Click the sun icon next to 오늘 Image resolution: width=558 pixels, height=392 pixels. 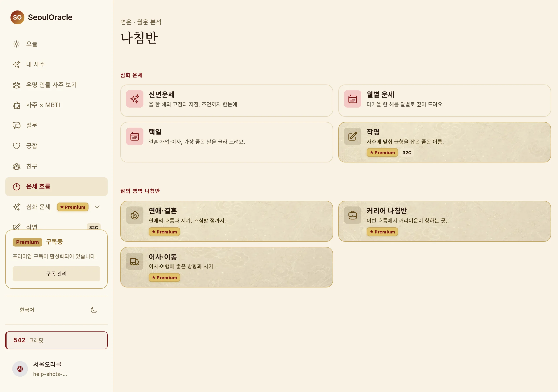pyautogui.click(x=17, y=44)
